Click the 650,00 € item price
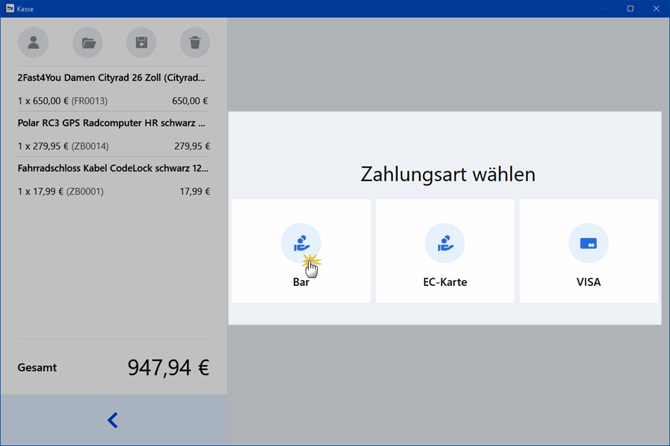The width and height of the screenshot is (670, 446). click(x=190, y=101)
